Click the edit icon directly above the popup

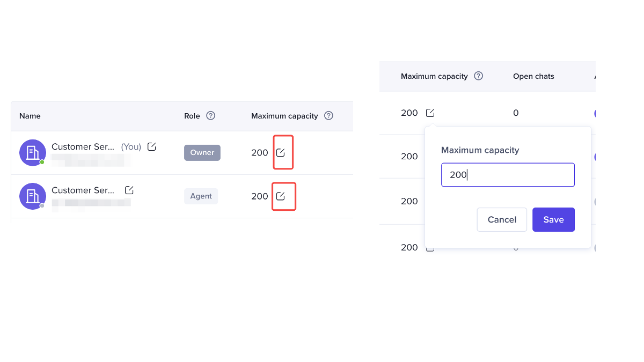(430, 113)
